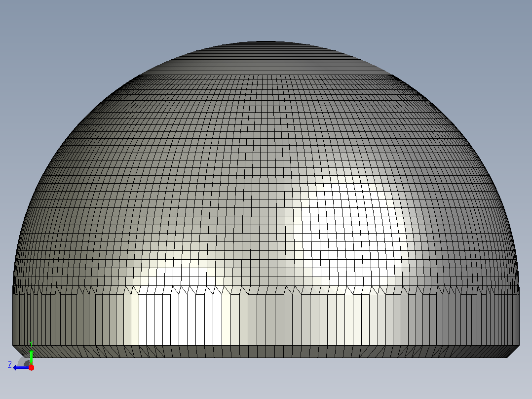532x399 pixels.
Task: Click the blue Z axis arrow of the triad
Action: click(21, 368)
